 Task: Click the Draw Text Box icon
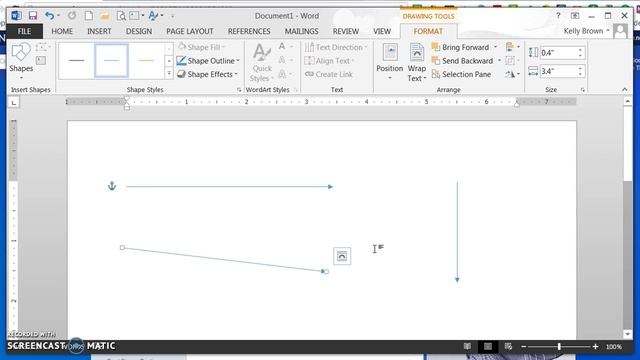tap(41, 61)
